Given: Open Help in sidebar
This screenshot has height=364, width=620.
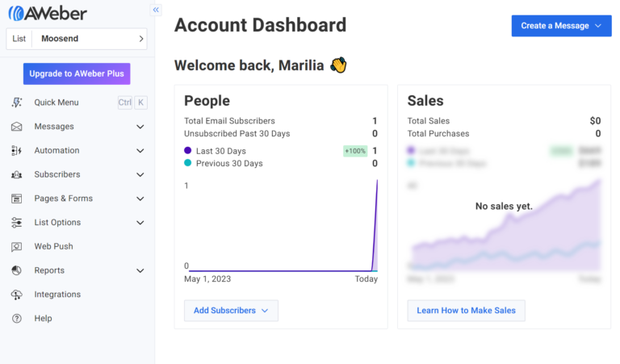Looking at the screenshot, I should (43, 319).
